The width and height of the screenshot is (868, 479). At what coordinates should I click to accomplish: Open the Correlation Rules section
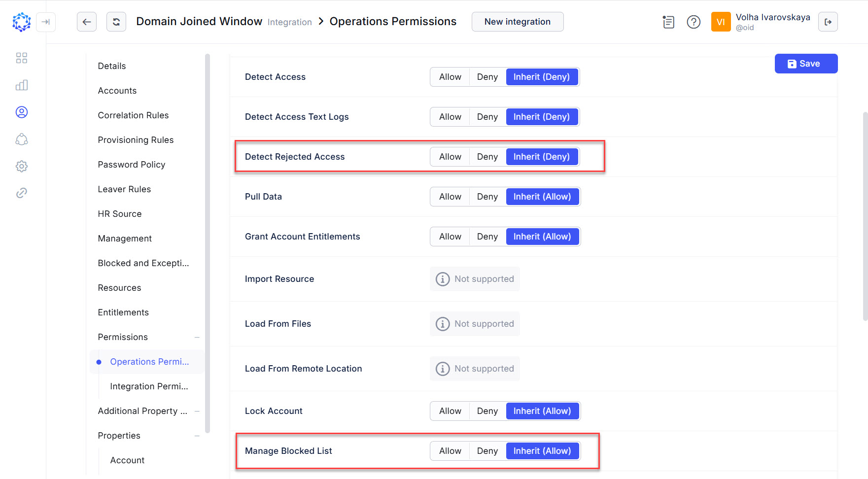(x=133, y=115)
